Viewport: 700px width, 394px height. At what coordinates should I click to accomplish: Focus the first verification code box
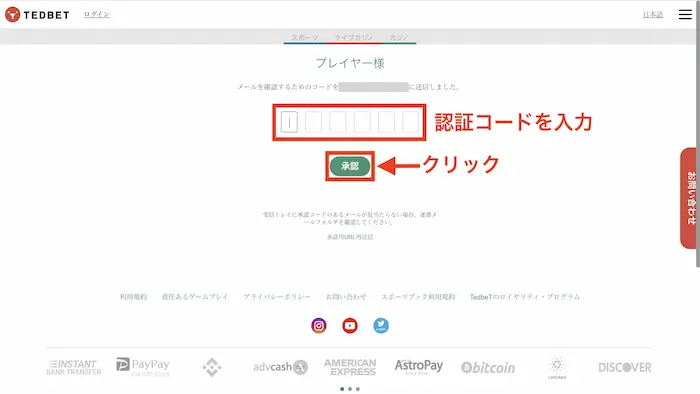point(289,122)
